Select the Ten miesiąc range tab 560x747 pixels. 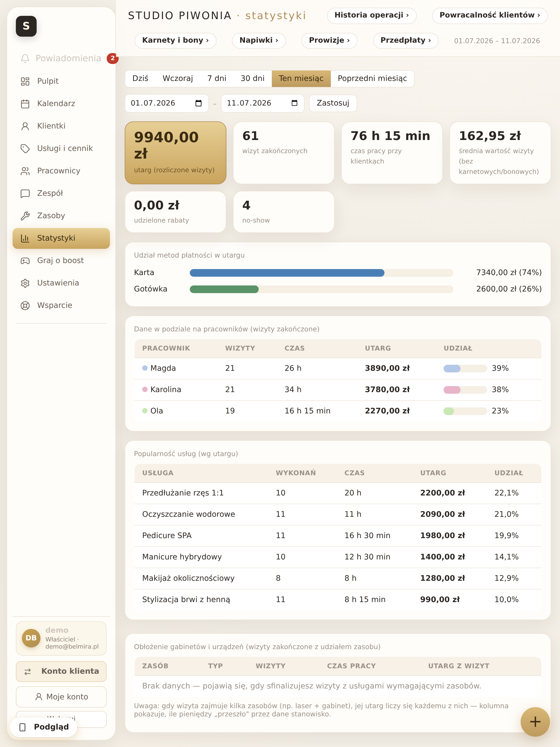[301, 78]
